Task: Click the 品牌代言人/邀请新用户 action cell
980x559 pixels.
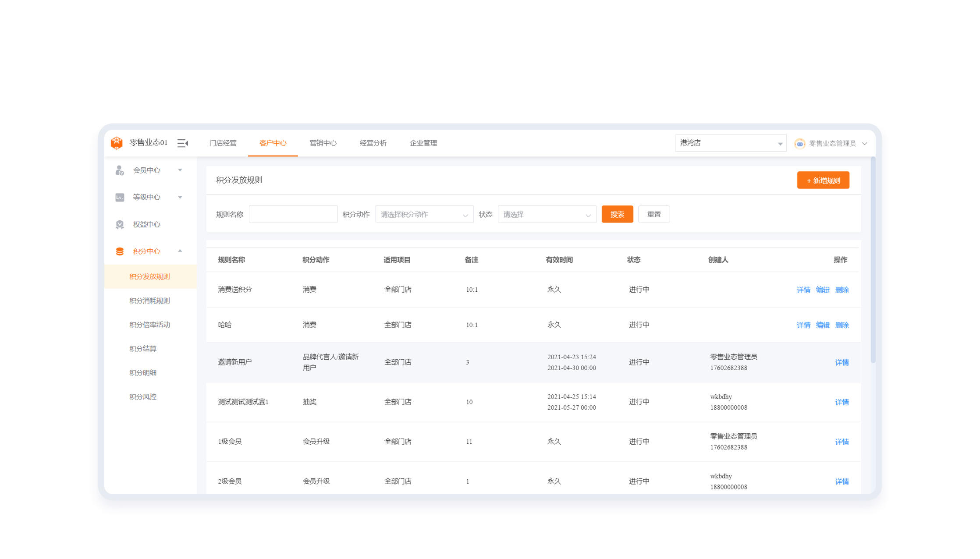Action: coord(331,362)
